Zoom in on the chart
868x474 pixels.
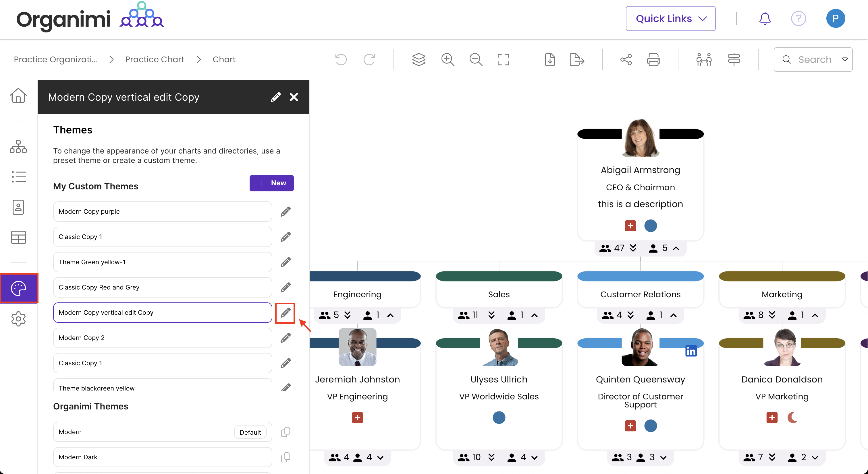coord(447,60)
